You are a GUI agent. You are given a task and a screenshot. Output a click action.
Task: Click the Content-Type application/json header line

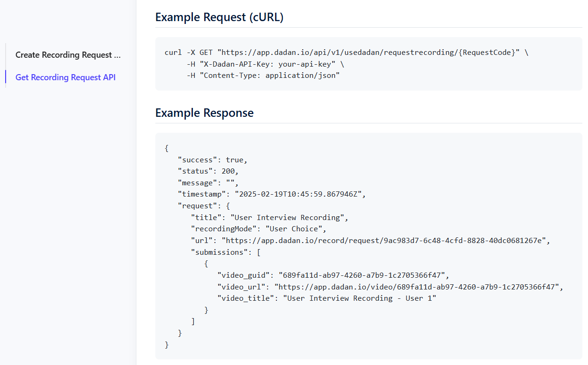(263, 75)
